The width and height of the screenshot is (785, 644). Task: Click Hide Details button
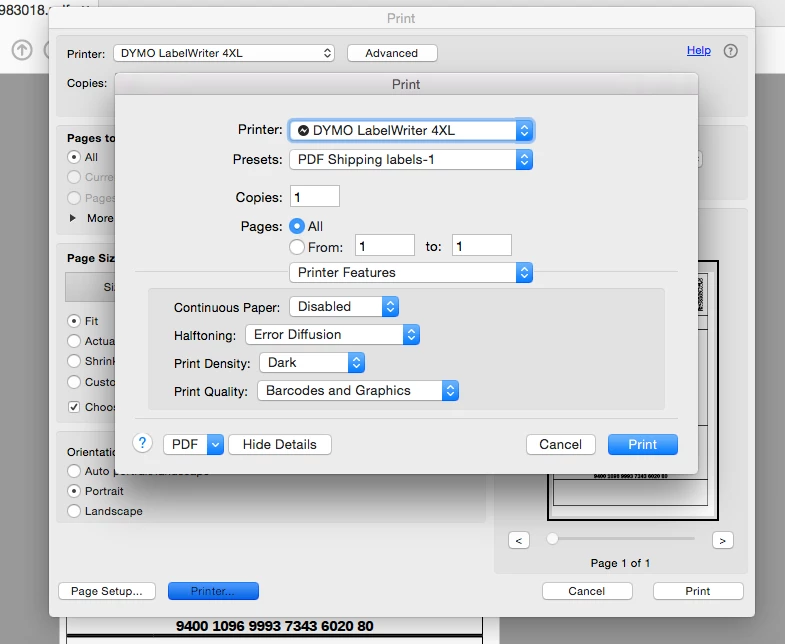pos(280,444)
